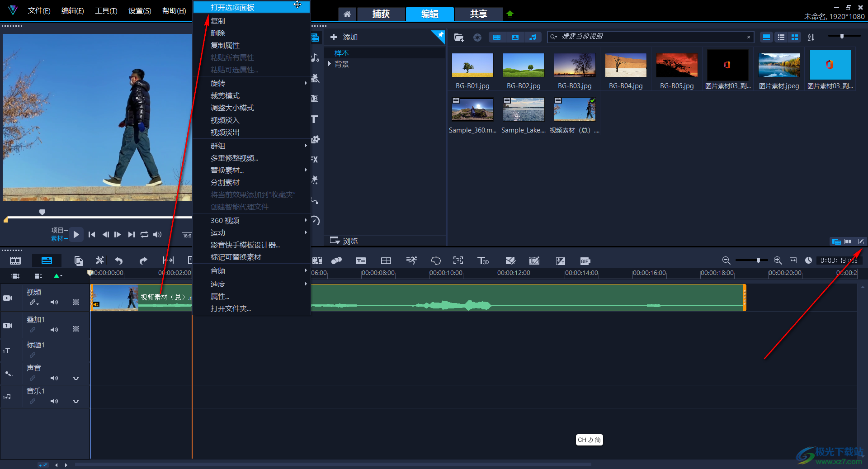Click the preview scrubber handle
The height and width of the screenshot is (469, 868).
(42, 212)
